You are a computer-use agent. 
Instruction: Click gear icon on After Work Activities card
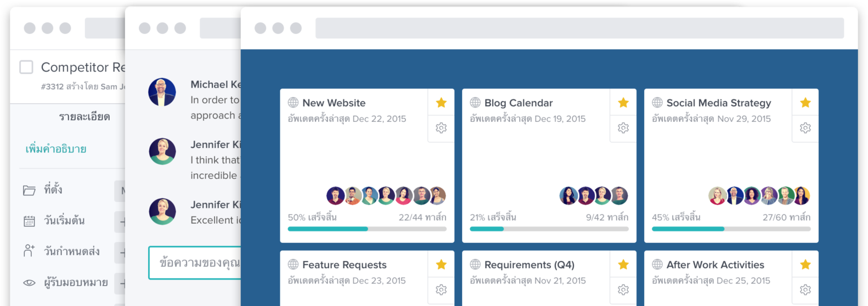[805, 290]
